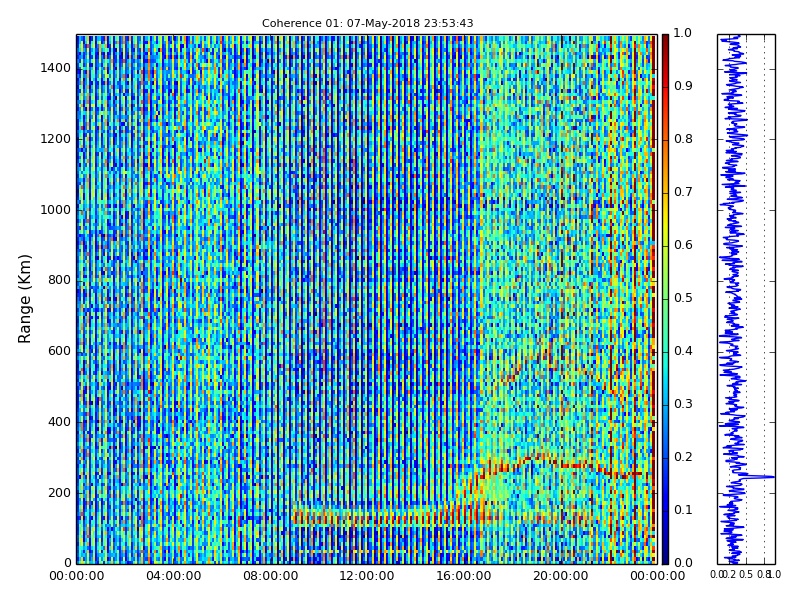Click the 08:00:00 time axis label
The image size is (800, 600).
pyautogui.click(x=270, y=576)
